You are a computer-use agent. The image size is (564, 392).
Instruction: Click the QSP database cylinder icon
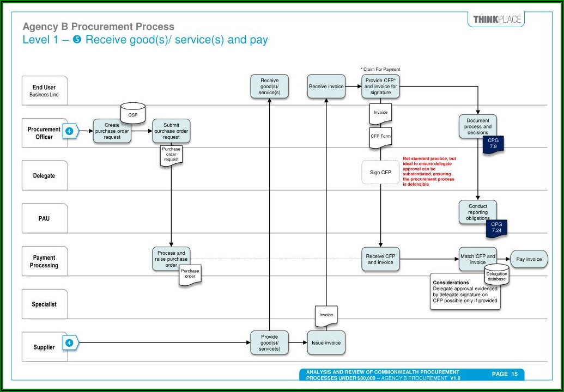133,114
